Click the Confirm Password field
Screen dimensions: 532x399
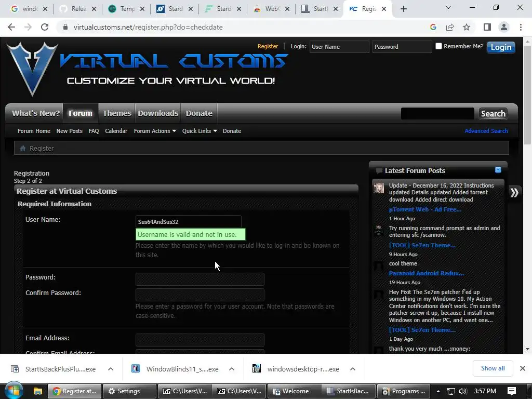point(200,295)
